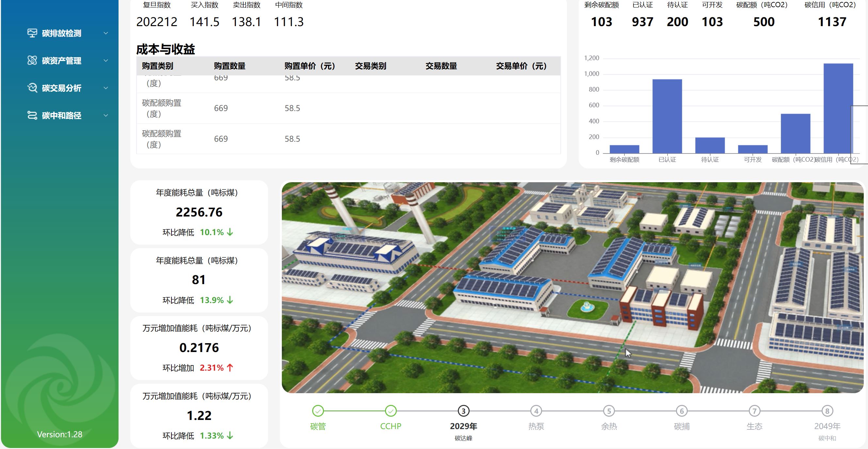
Task: Select step 7 circle for 生态
Action: 754,411
